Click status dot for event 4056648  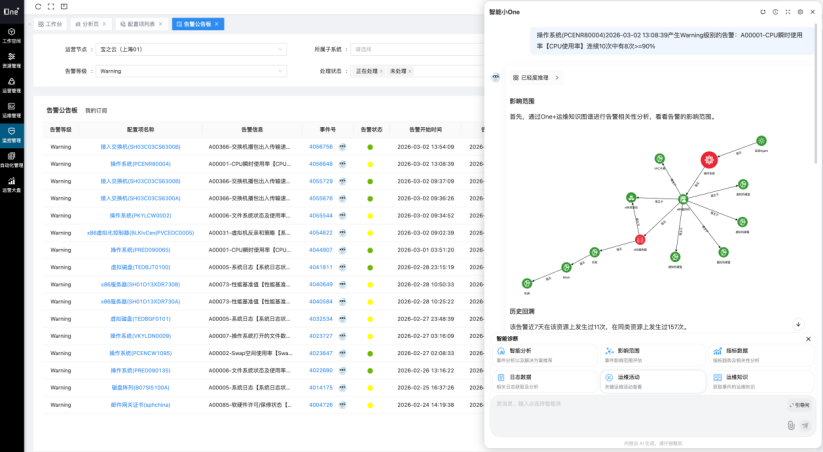coord(370,164)
